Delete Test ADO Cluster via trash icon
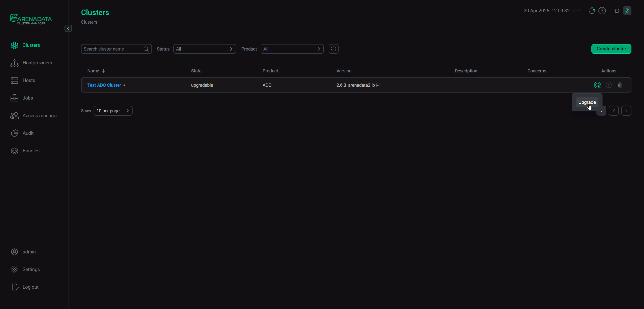 click(x=620, y=85)
